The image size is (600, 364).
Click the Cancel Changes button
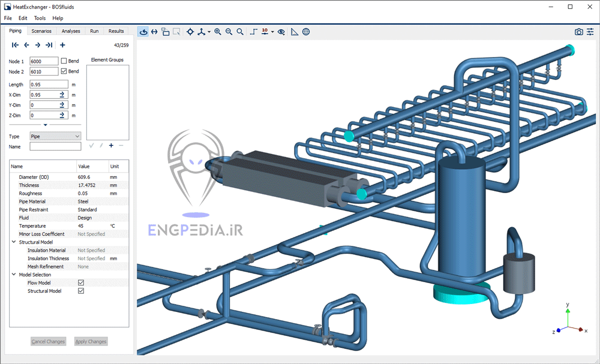48,342
